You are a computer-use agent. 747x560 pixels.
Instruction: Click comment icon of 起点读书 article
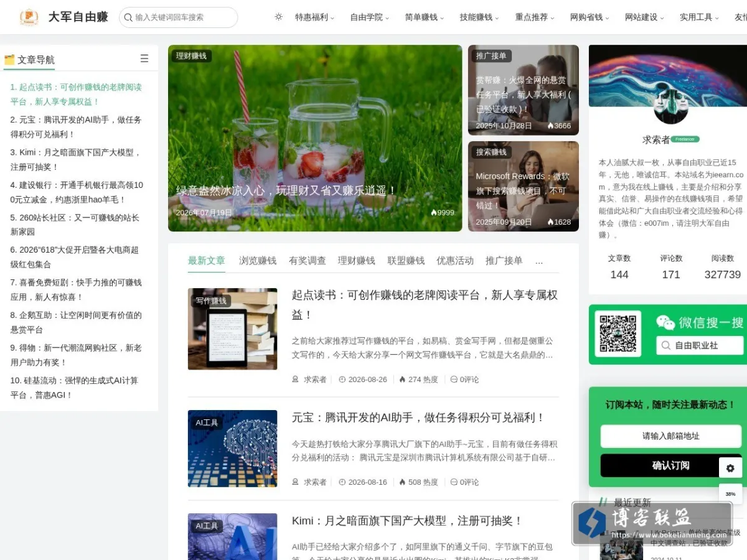pyautogui.click(x=454, y=380)
